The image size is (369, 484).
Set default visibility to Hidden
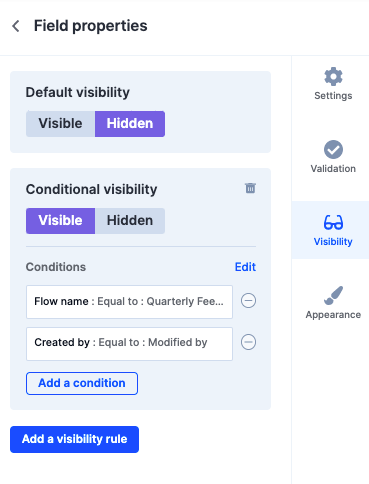[130, 124]
